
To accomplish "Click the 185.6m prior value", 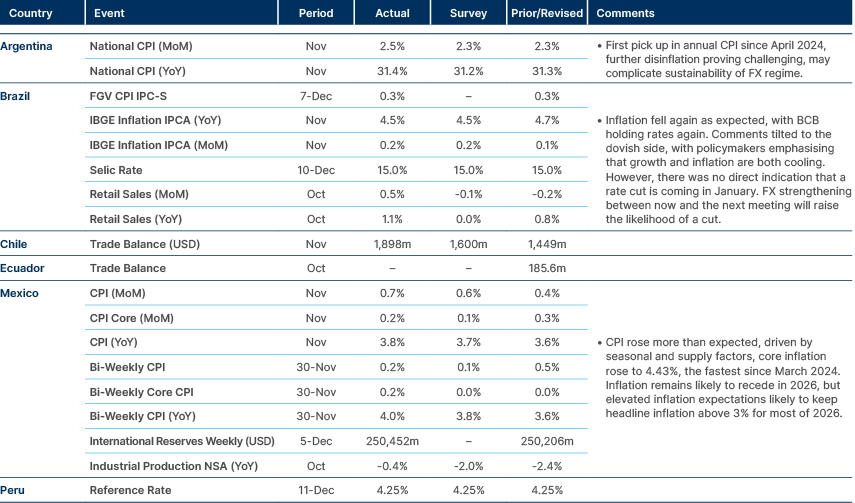I will (x=547, y=268).
